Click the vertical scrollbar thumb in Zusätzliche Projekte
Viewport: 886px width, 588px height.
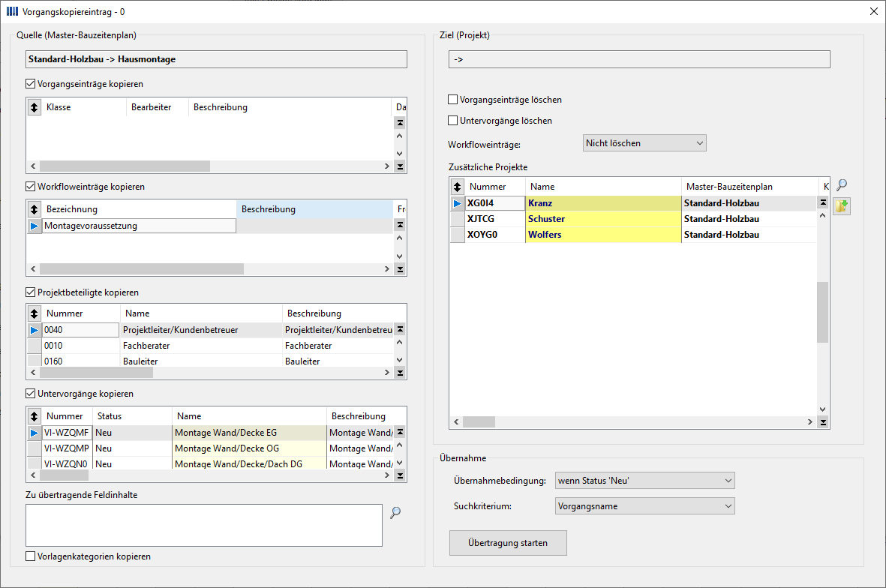pyautogui.click(x=823, y=312)
